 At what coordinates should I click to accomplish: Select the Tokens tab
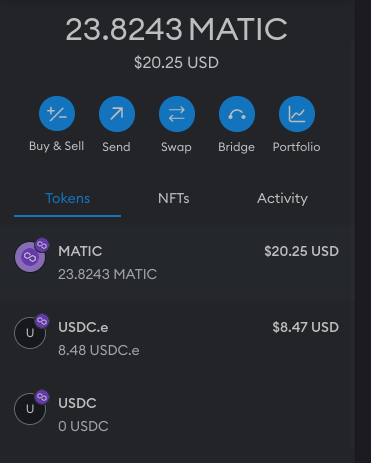click(x=68, y=199)
